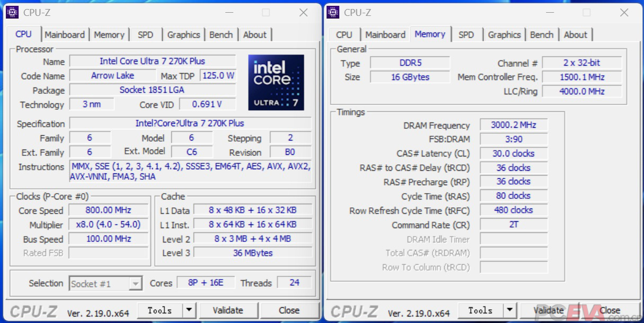Click the DRAM Frequency value 3000.2 MHz
The image size is (644, 323).
coord(514,125)
